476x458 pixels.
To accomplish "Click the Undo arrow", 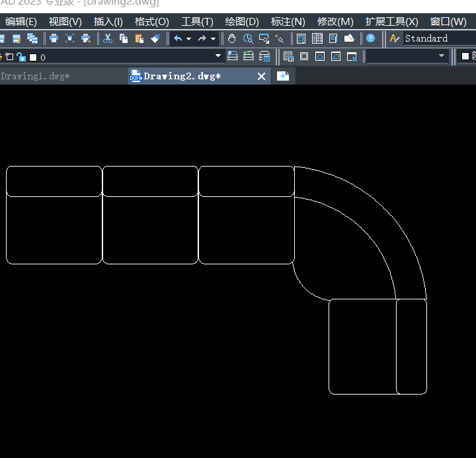I will click(178, 38).
